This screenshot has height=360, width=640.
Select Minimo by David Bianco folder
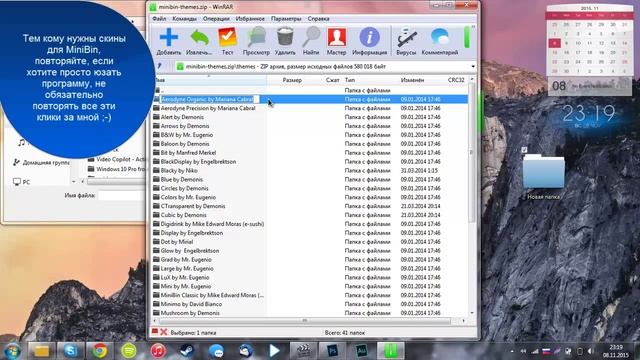point(310,304)
